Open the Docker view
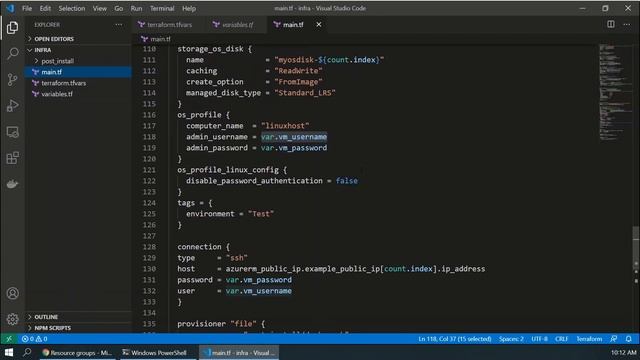This screenshot has height=360, width=640. coord(12,184)
